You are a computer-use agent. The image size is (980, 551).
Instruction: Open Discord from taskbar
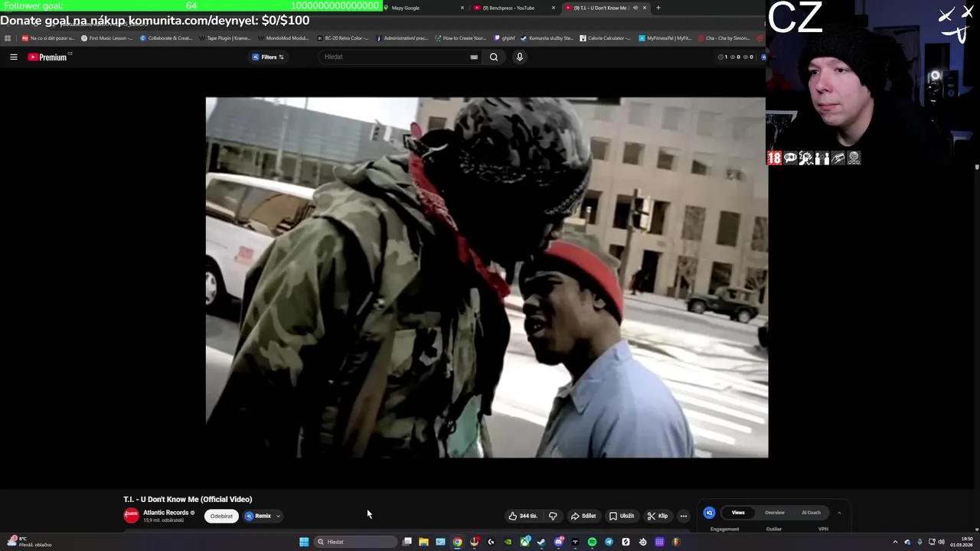[x=558, y=542]
